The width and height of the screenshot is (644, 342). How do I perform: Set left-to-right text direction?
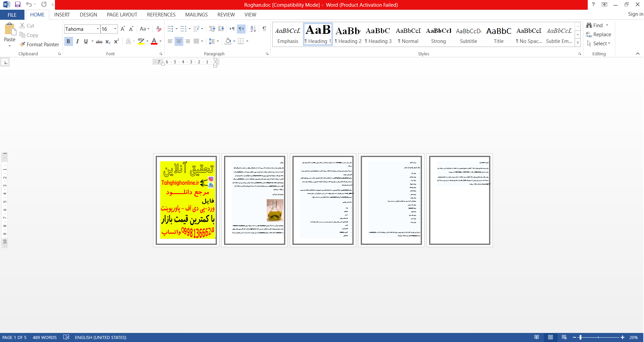pyautogui.click(x=232, y=29)
